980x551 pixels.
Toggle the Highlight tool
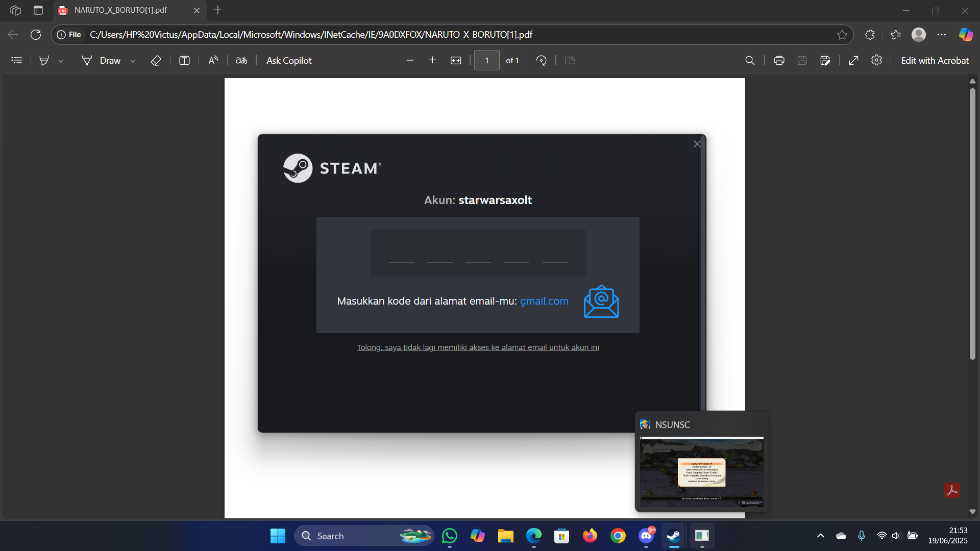[x=44, y=60]
